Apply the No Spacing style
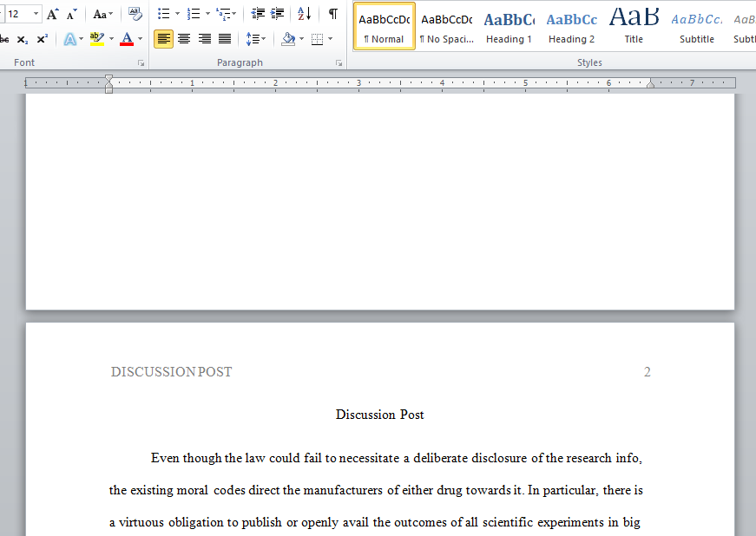The width and height of the screenshot is (756, 536). (x=447, y=26)
